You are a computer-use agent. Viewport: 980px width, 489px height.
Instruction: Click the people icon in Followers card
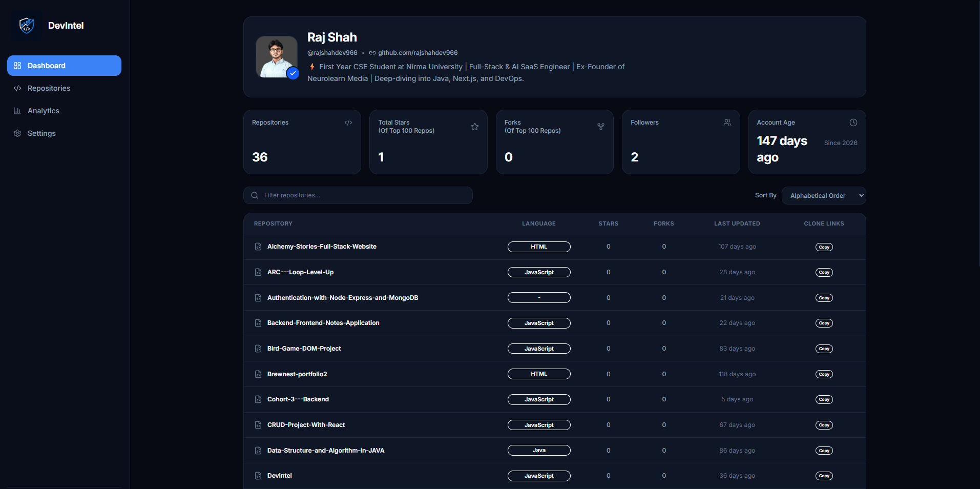pos(727,123)
